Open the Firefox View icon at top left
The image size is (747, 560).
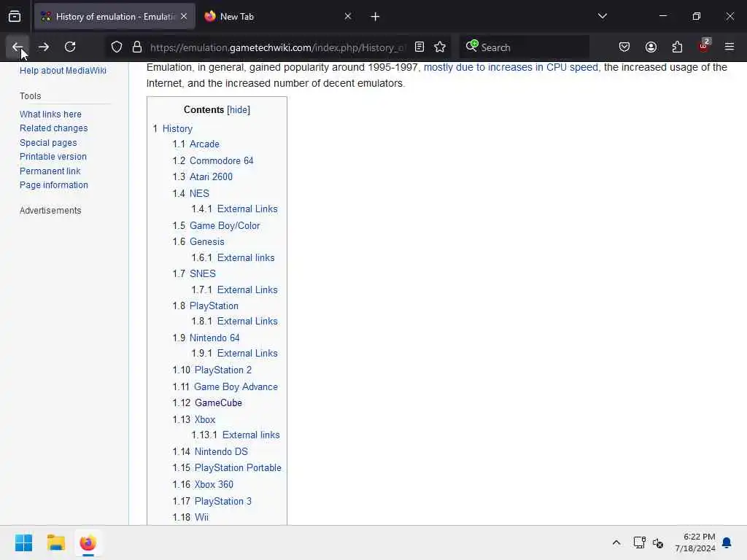point(15,17)
